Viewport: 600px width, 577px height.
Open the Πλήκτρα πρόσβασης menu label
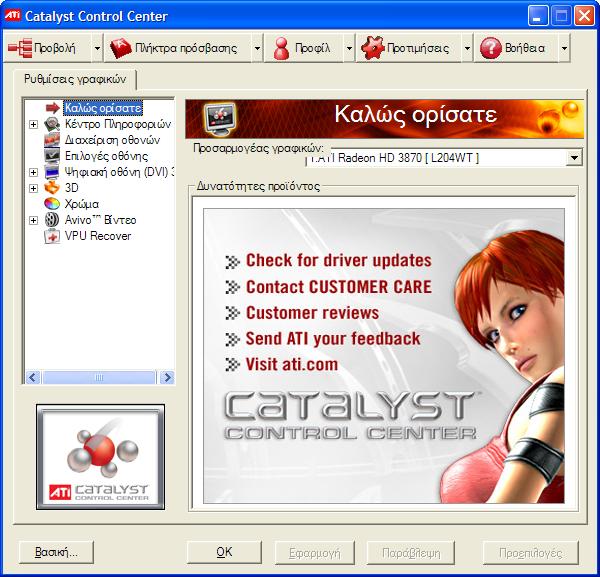[186, 48]
